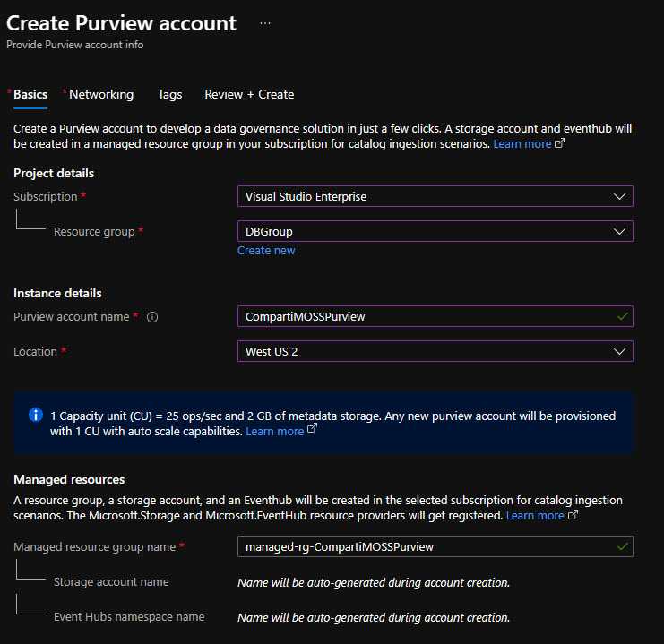Click external link icon in Managed resources description

pos(573,515)
